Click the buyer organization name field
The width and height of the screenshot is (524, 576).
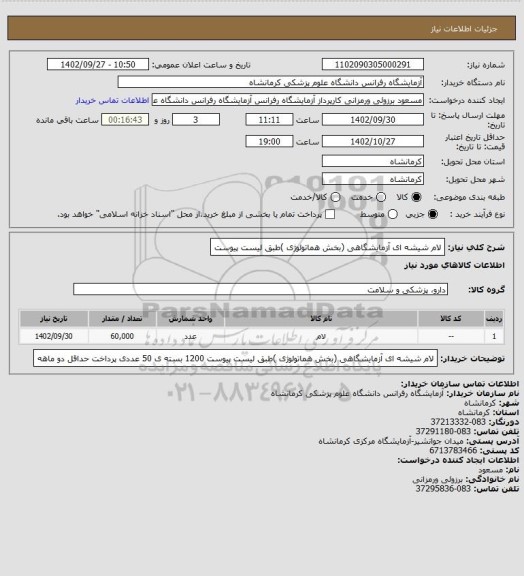click(270, 82)
